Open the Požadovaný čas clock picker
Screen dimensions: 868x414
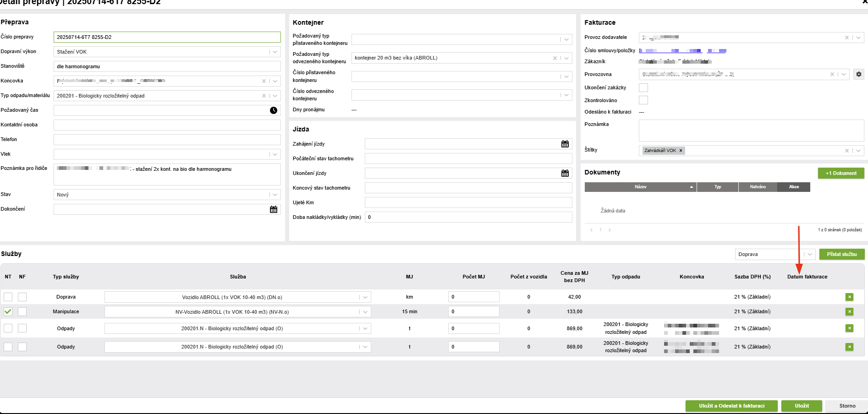(274, 110)
